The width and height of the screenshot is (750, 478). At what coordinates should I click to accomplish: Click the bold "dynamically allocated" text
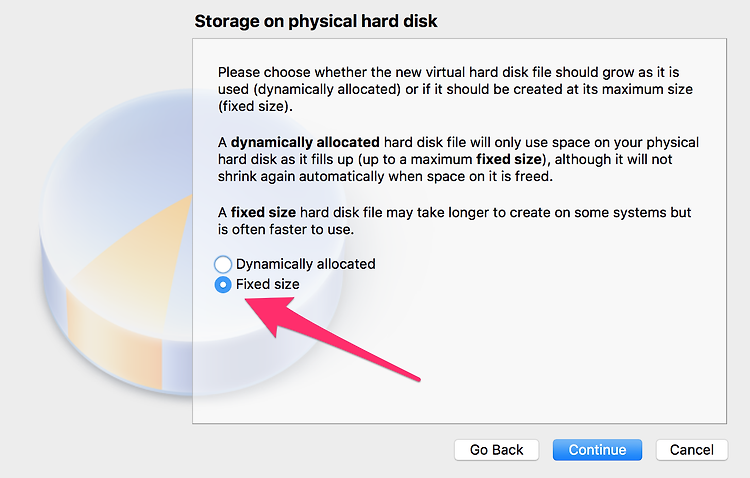pos(305,142)
